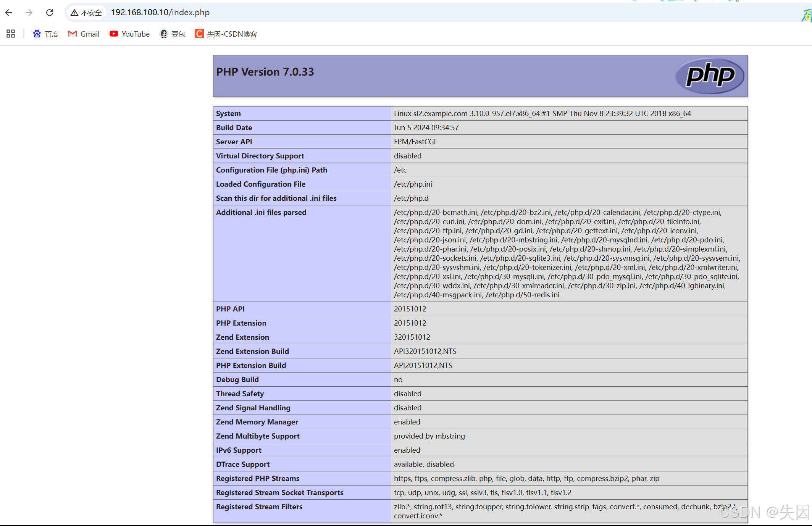Open the 百度 bookmark

[46, 34]
